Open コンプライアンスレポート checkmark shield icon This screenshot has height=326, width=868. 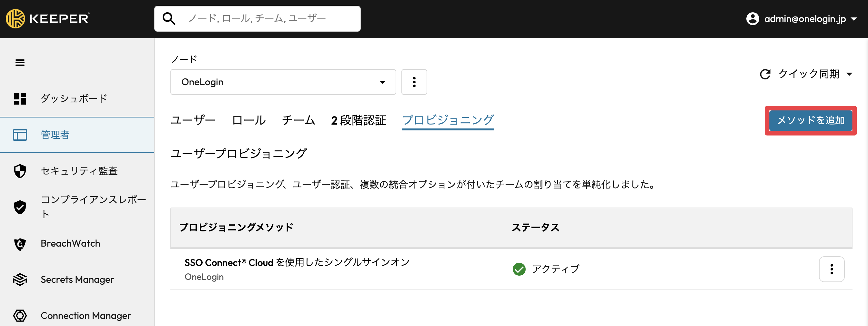(20, 207)
